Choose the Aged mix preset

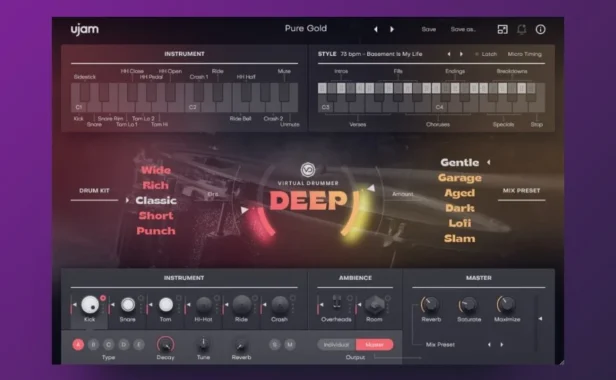pyautogui.click(x=460, y=193)
